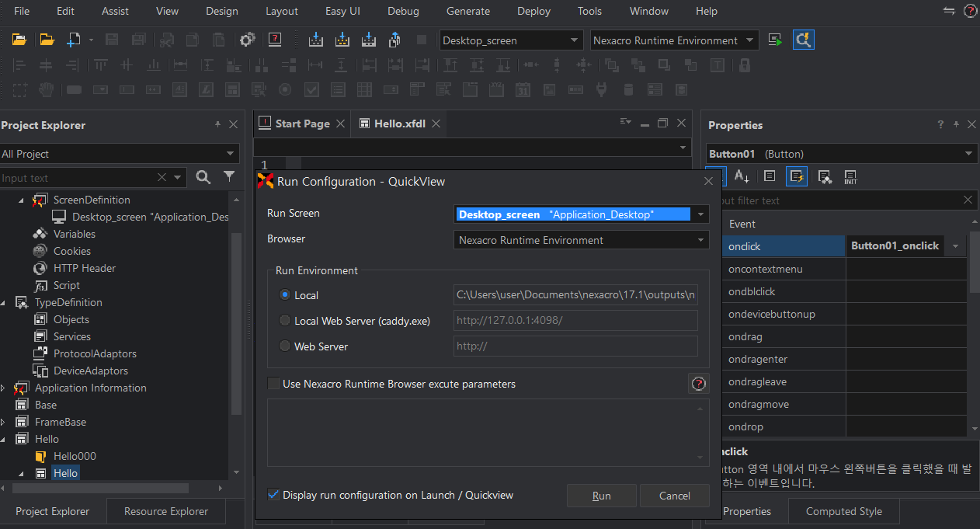Screen dimensions: 980x529
Task: Click the http://127.0.0.1:4098/ field
Action: [x=575, y=321]
